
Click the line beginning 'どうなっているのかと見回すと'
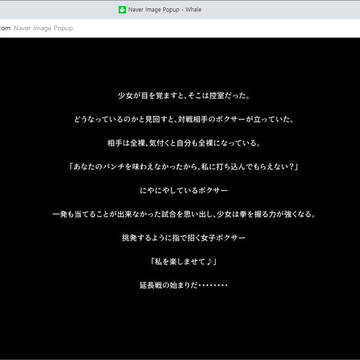pyautogui.click(x=184, y=120)
